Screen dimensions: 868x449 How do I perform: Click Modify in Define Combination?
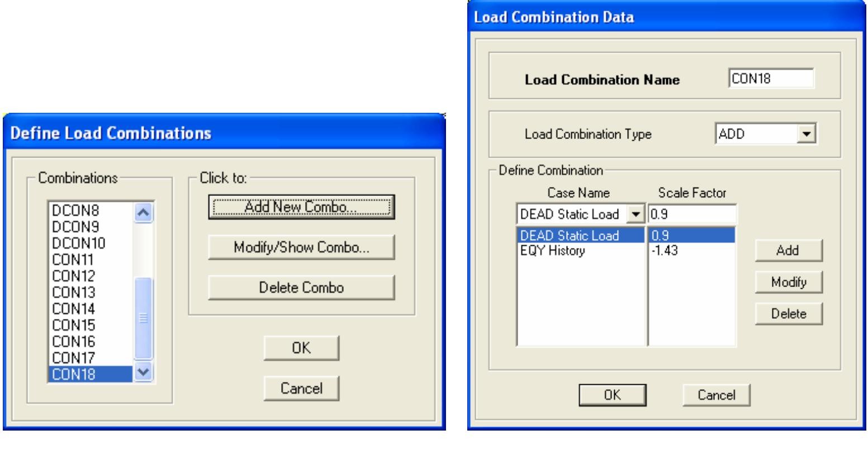point(789,283)
